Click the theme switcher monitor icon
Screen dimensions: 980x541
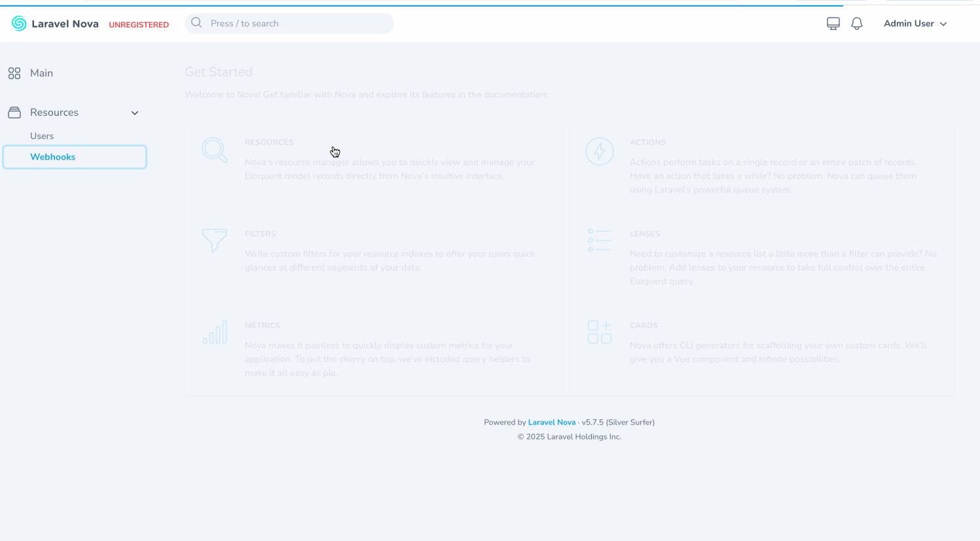833,24
